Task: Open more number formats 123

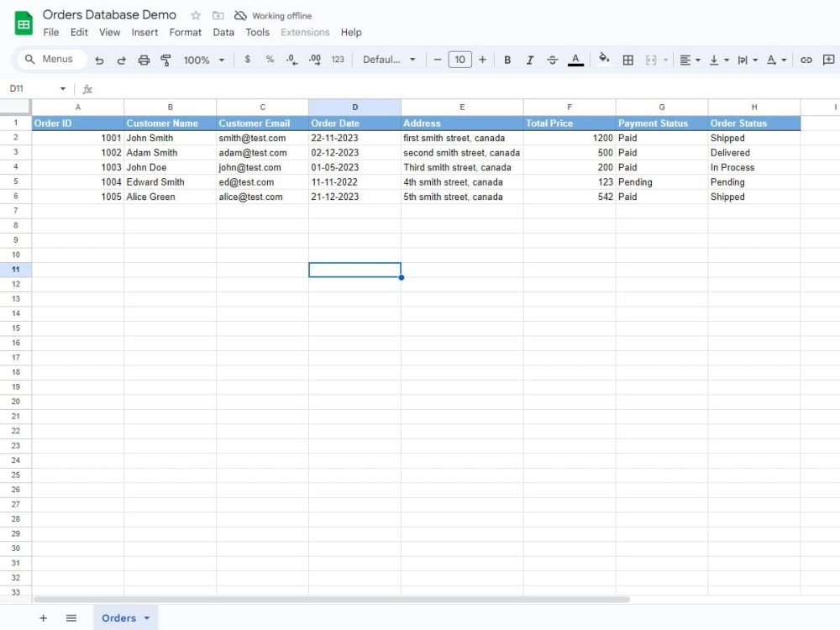Action: 338,60
